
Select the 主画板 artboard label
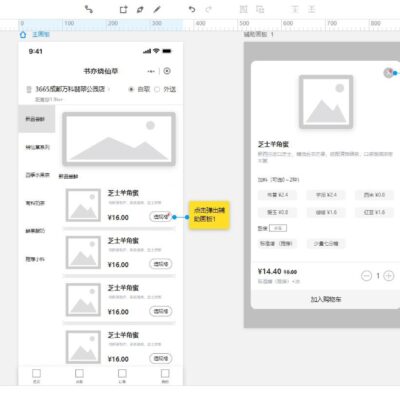(41, 34)
